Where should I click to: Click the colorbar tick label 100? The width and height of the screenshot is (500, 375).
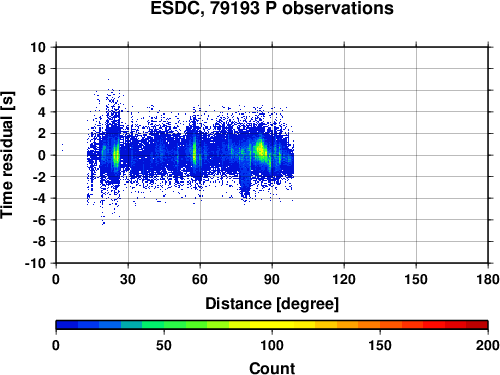pyautogui.click(x=272, y=345)
